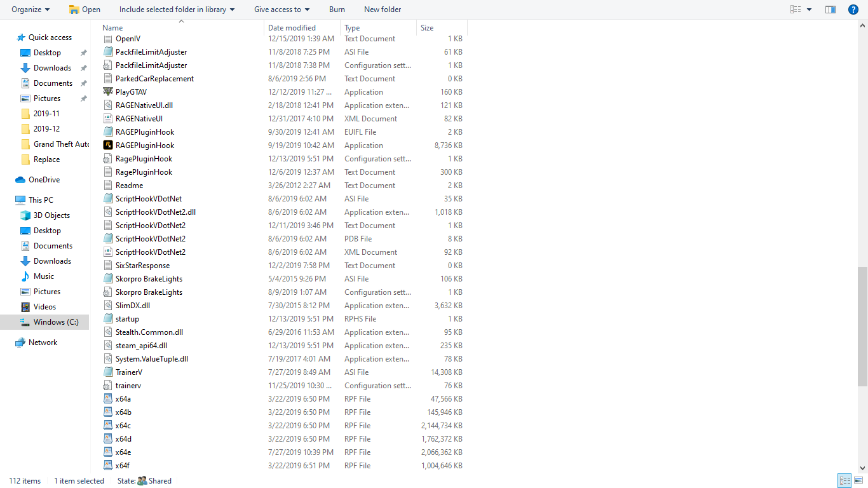Select the x64c file name
The width and height of the screenshot is (868, 488).
coord(123,426)
